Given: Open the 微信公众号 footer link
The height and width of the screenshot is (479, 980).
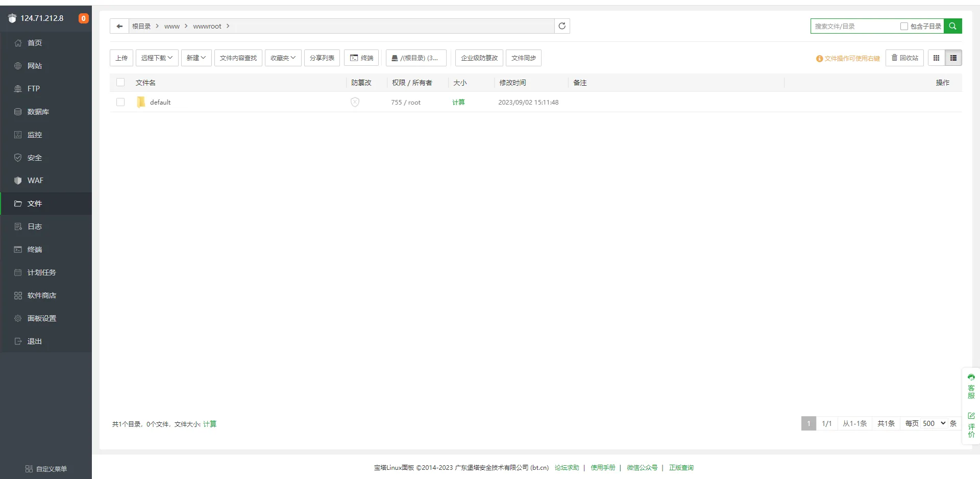Looking at the screenshot, I should tap(642, 468).
